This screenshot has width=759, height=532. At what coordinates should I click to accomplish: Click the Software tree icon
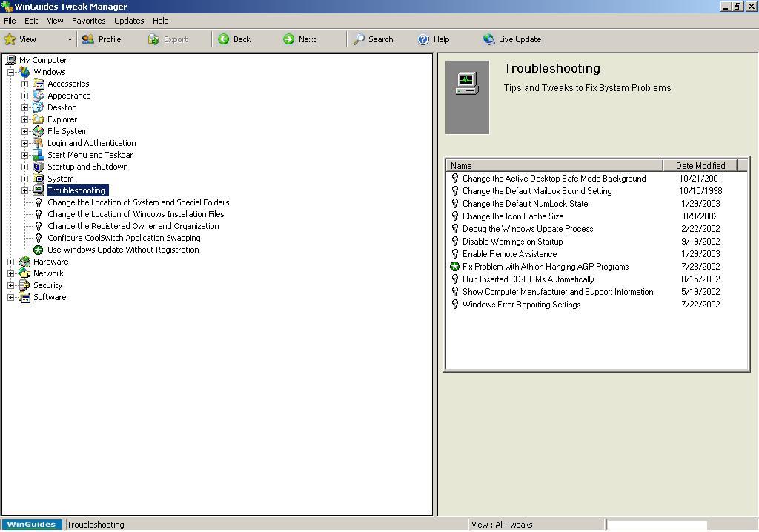coord(24,297)
